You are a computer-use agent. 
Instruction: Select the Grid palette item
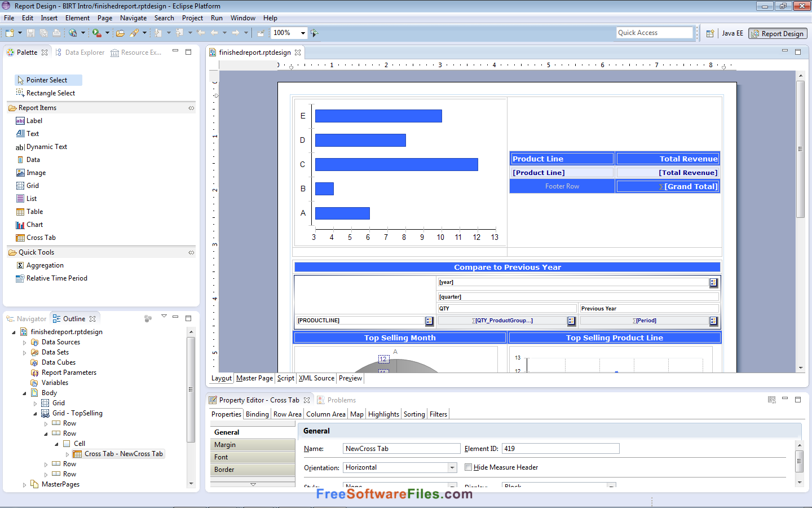click(28, 186)
